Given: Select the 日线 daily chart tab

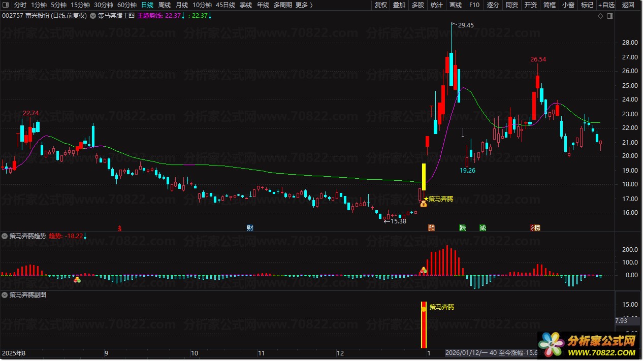Looking at the screenshot, I should click(147, 5).
